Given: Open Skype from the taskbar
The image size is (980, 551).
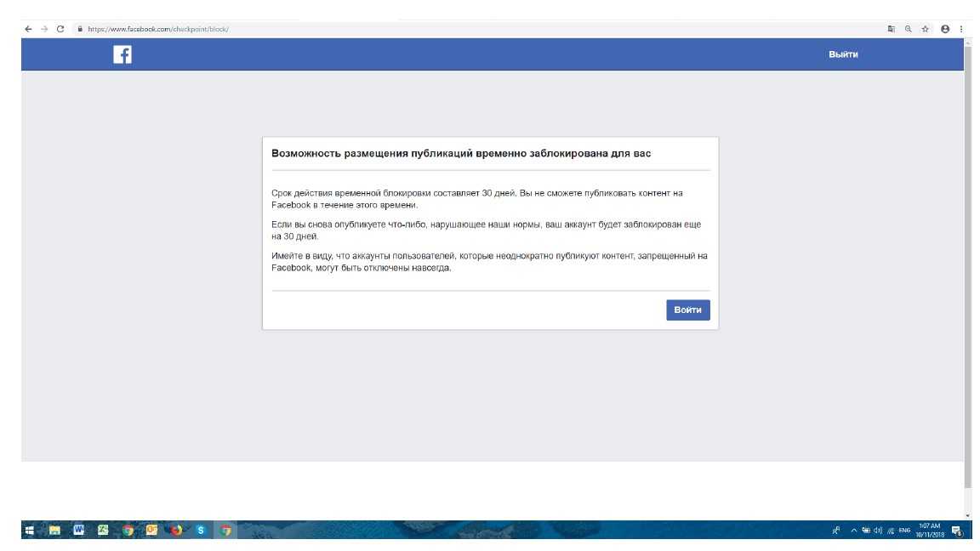Looking at the screenshot, I should click(x=201, y=530).
